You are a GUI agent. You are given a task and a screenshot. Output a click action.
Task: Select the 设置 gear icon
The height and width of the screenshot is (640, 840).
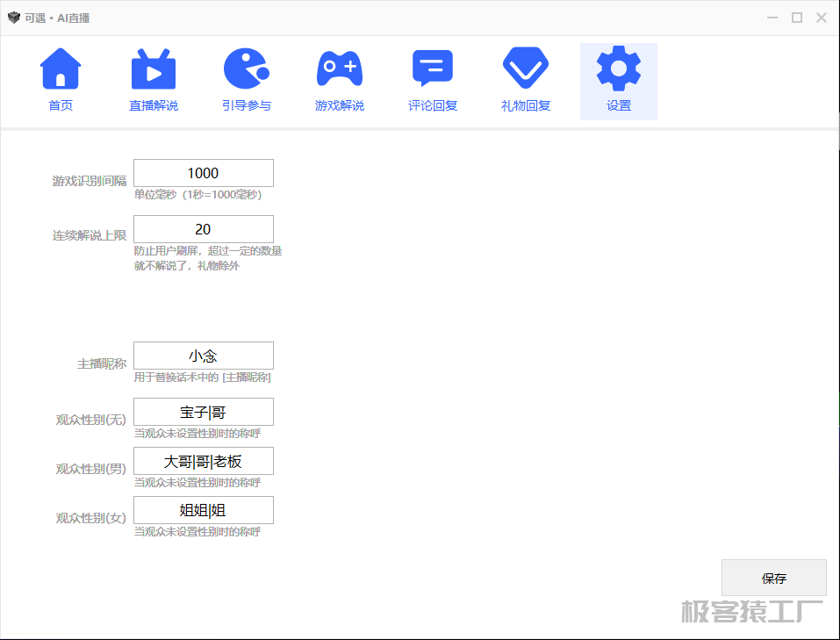[x=618, y=68]
